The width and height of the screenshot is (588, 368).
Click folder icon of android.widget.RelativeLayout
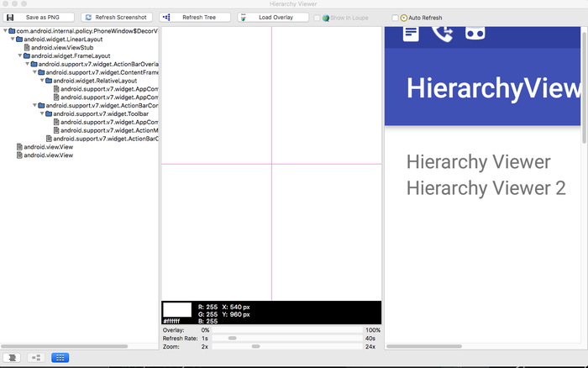pyautogui.click(x=49, y=81)
